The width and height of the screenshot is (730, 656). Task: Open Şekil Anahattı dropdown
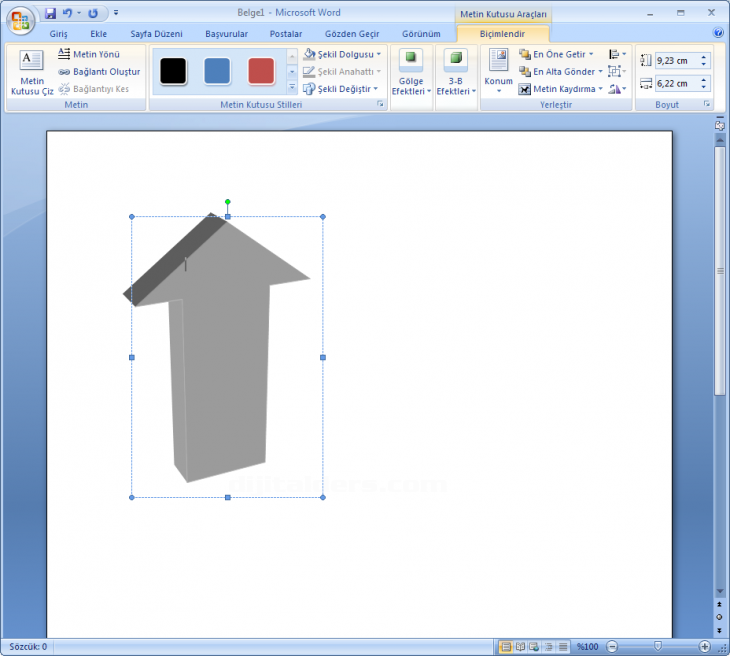pyautogui.click(x=342, y=72)
